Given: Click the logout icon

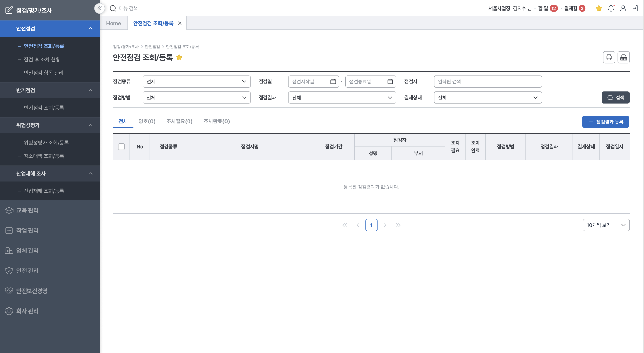Looking at the screenshot, I should (x=635, y=8).
